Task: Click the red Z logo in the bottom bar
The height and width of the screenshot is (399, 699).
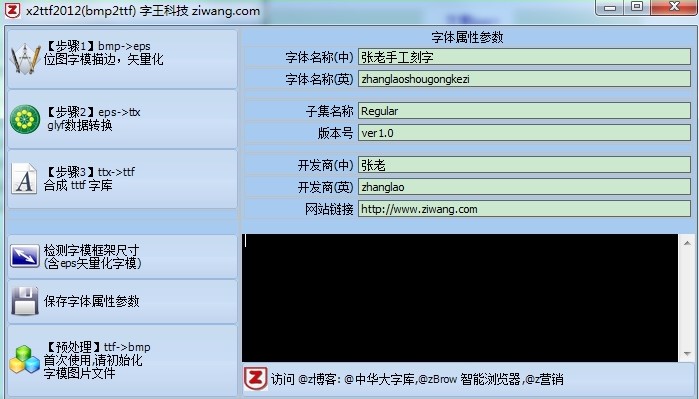Action: 255,378
